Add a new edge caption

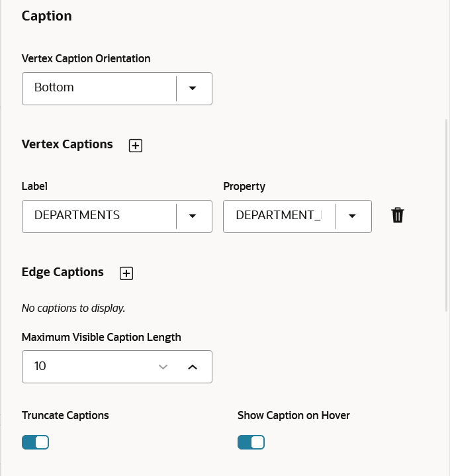(126, 273)
